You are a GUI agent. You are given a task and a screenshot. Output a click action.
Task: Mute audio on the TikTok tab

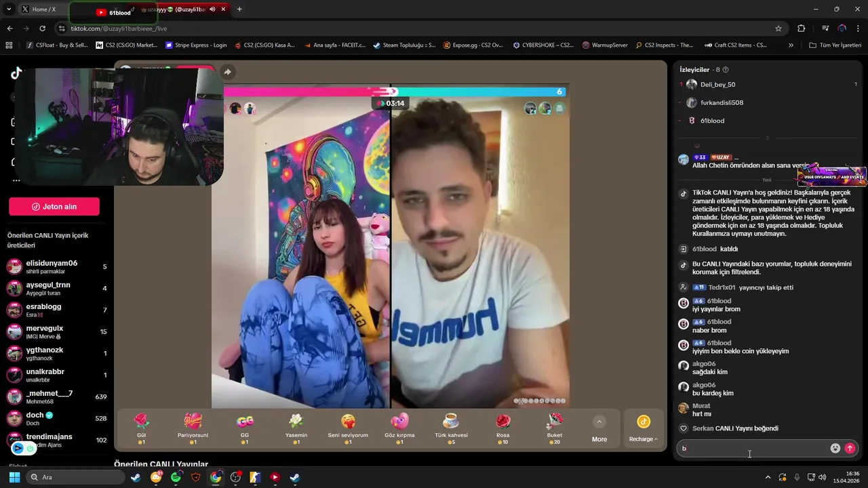click(212, 9)
